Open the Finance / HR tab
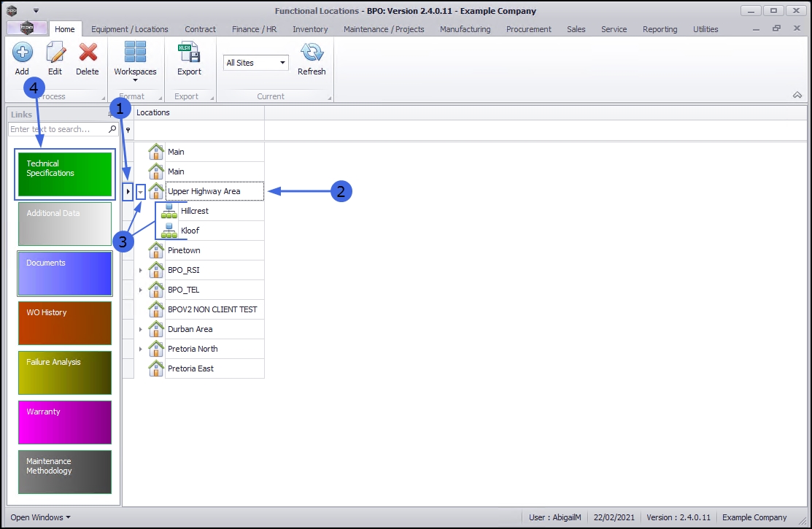Viewport: 812px width, 529px height. pos(255,29)
